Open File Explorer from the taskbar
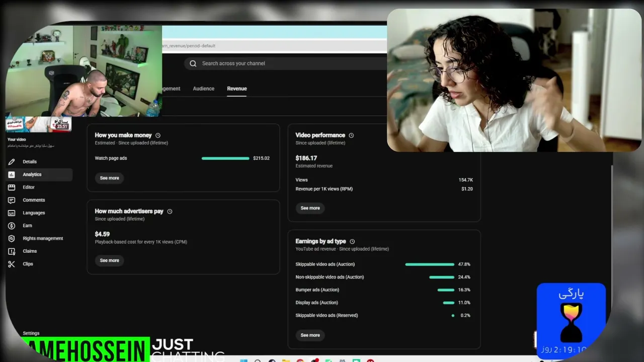Viewport: 644px width, 362px height. coord(286,360)
